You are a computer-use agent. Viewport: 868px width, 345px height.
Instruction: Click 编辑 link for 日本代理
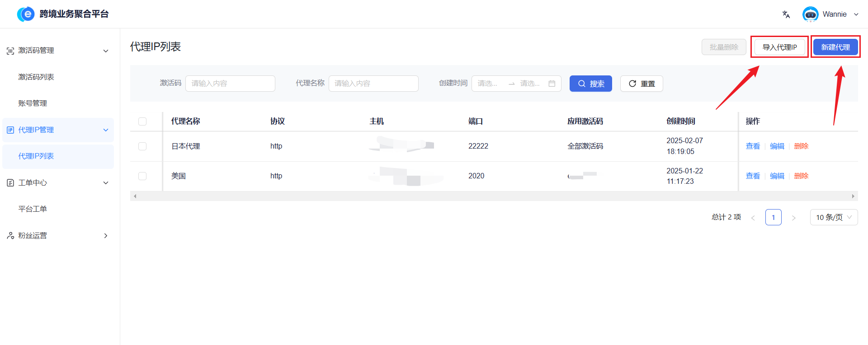(777, 146)
